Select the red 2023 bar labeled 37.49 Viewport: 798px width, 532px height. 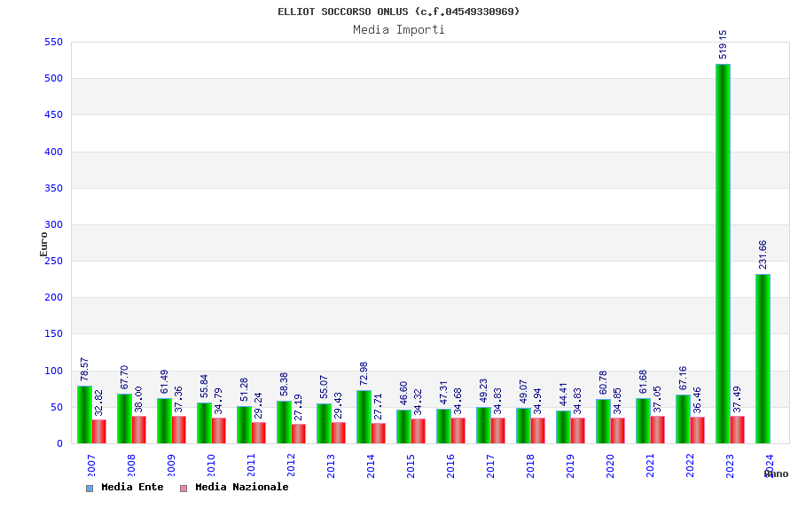738,430
